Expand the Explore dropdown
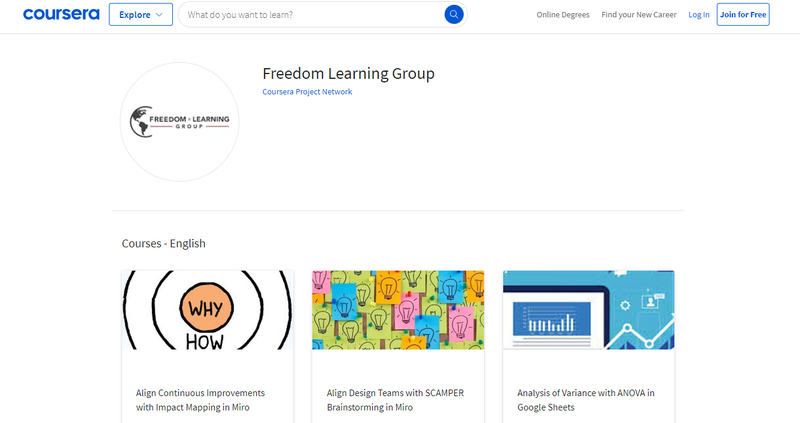The height and width of the screenshot is (423, 800). pyautogui.click(x=139, y=15)
